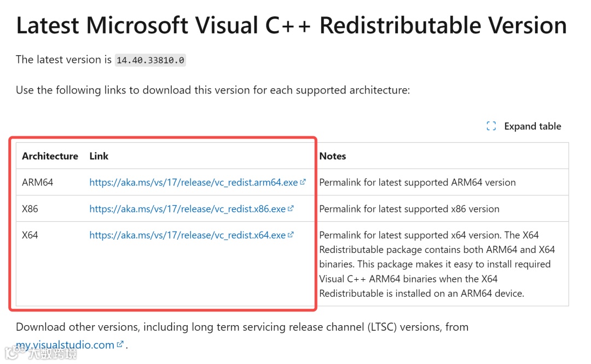
Task: Select the ARM64 architecture cell
Action: [37, 182]
